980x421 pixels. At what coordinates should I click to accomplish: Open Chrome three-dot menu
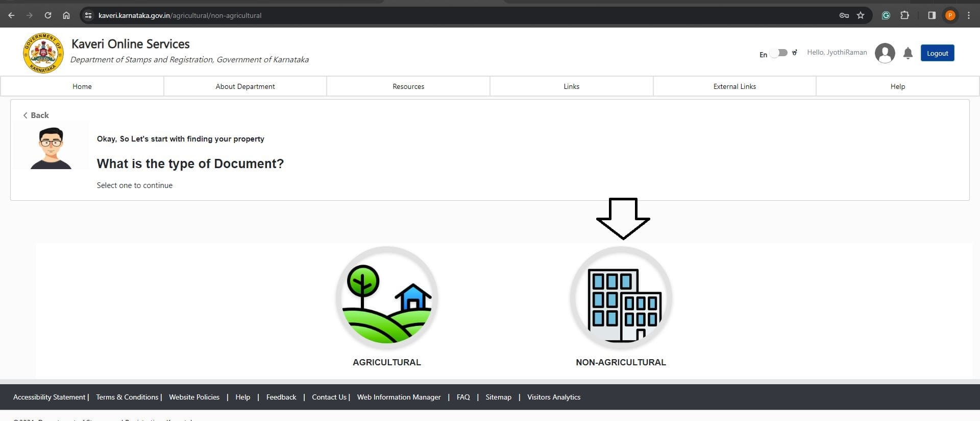point(968,15)
